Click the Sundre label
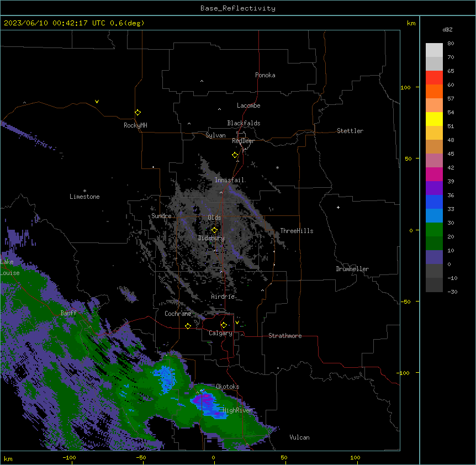The height and width of the screenshot is (465, 476). pos(161,216)
